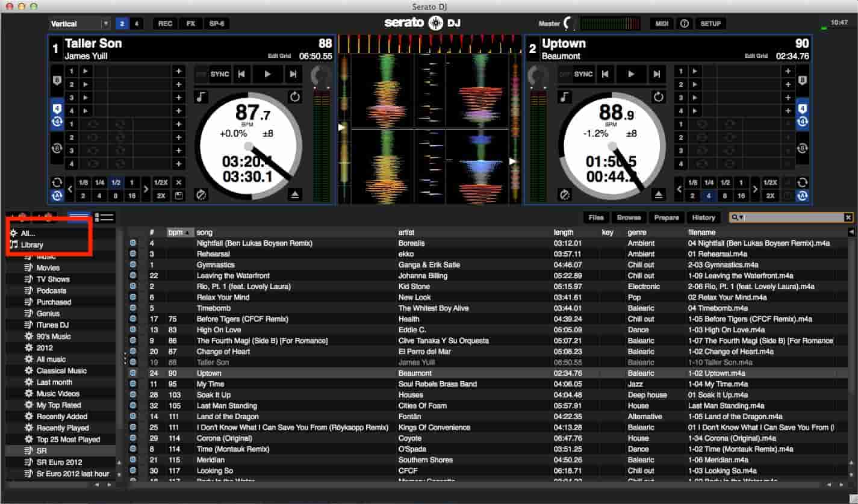Open the search field magnifier dropdown
This screenshot has width=858, height=504.
(x=738, y=217)
